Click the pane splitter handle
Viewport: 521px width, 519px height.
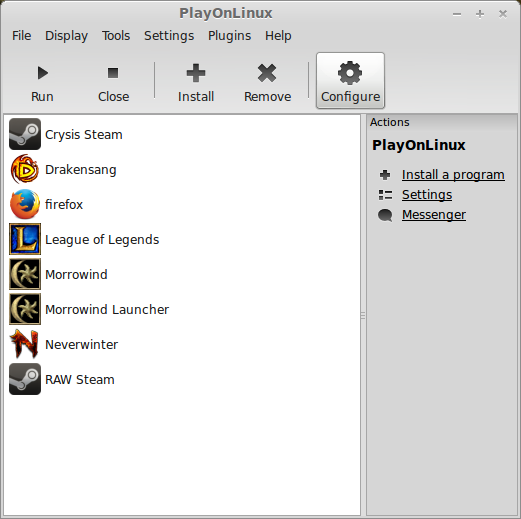(363, 315)
